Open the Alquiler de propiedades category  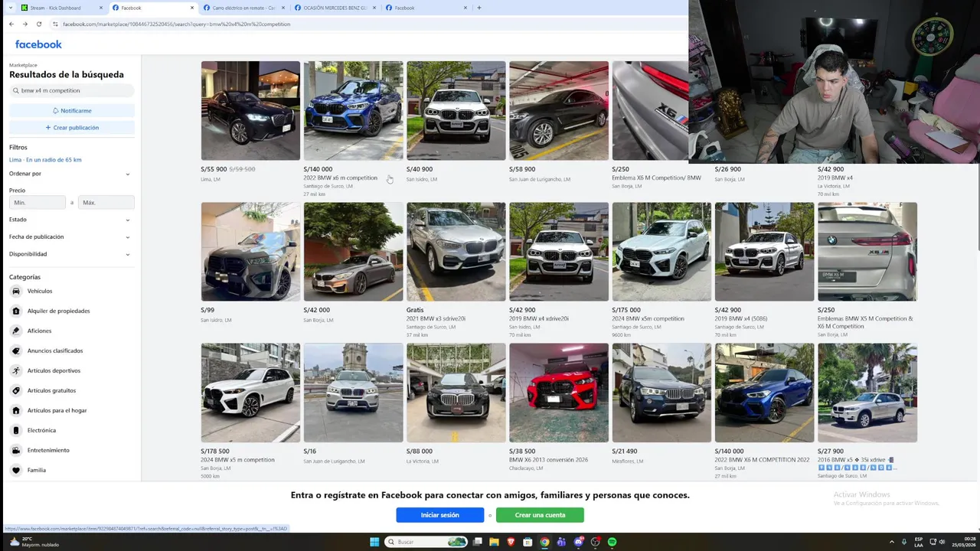58,311
